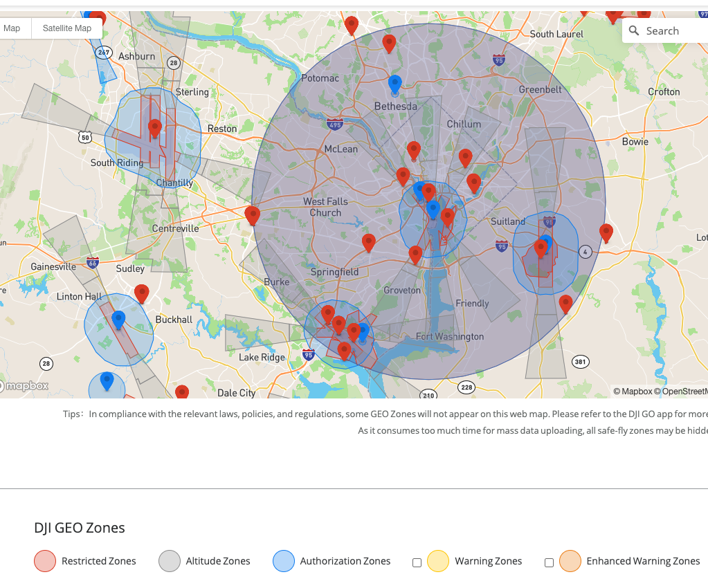This screenshot has width=708, height=588.
Task: Click the Bowie map label
Action: click(635, 142)
